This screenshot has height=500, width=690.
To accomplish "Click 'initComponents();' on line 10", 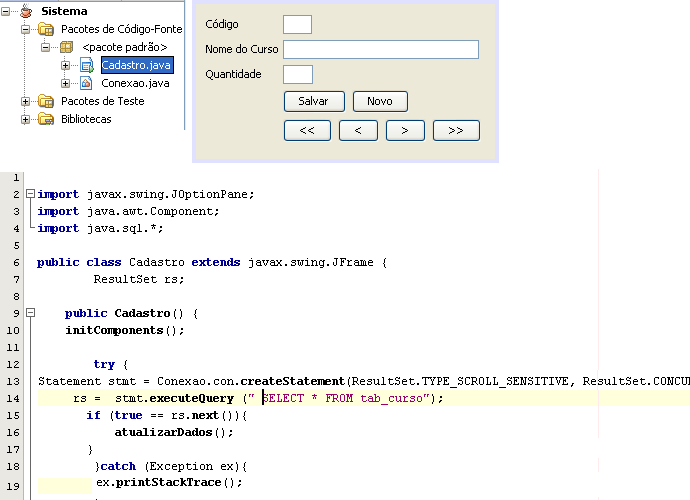I will [x=125, y=330].
